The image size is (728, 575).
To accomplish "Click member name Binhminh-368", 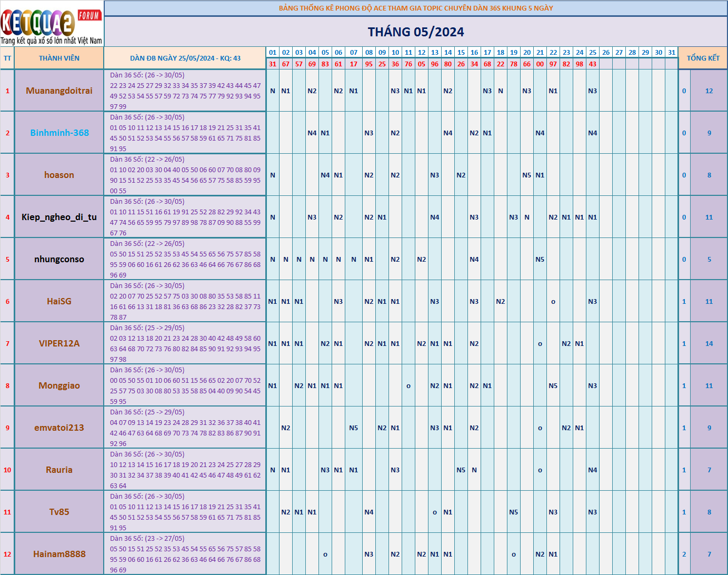I will coord(59,133).
